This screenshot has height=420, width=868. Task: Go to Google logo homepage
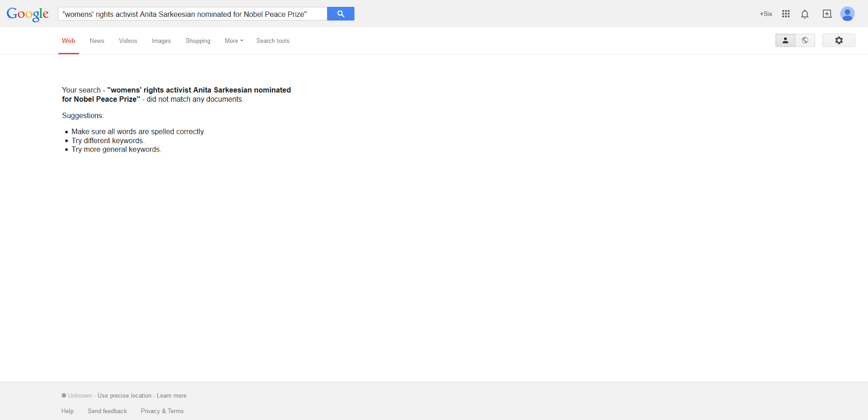(x=28, y=14)
